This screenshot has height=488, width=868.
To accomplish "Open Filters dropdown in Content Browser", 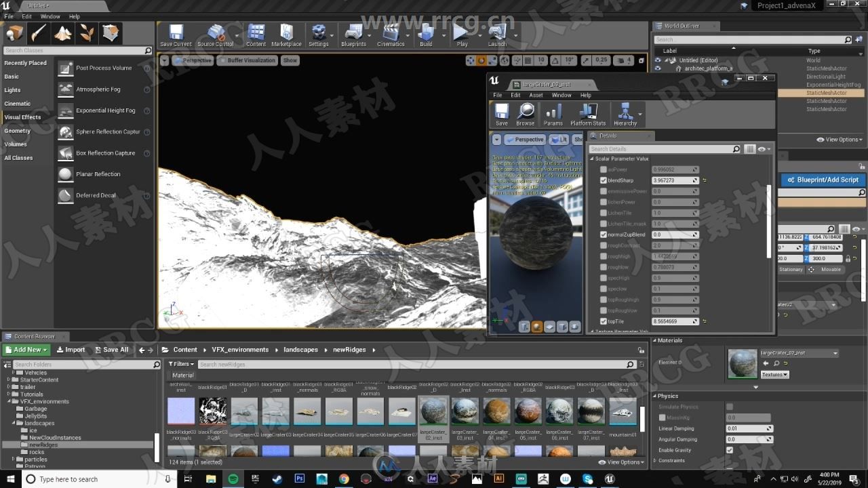I will click(x=182, y=364).
